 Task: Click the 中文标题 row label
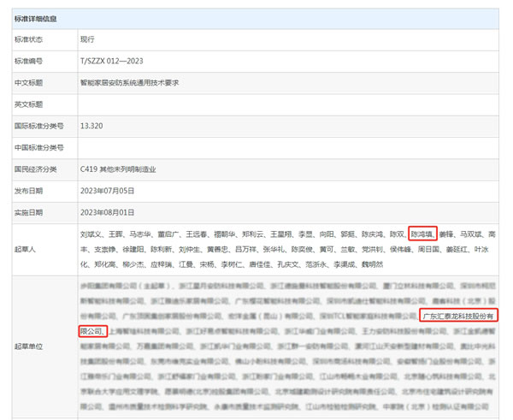pos(28,83)
